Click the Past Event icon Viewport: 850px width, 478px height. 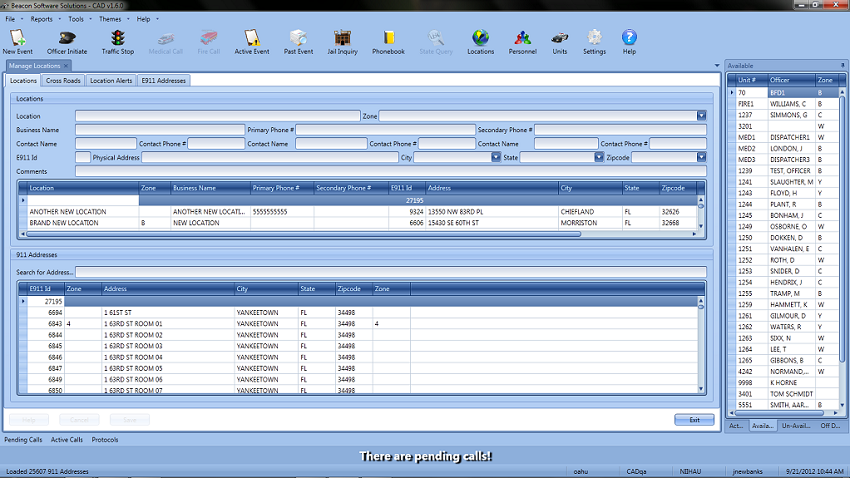click(x=298, y=38)
